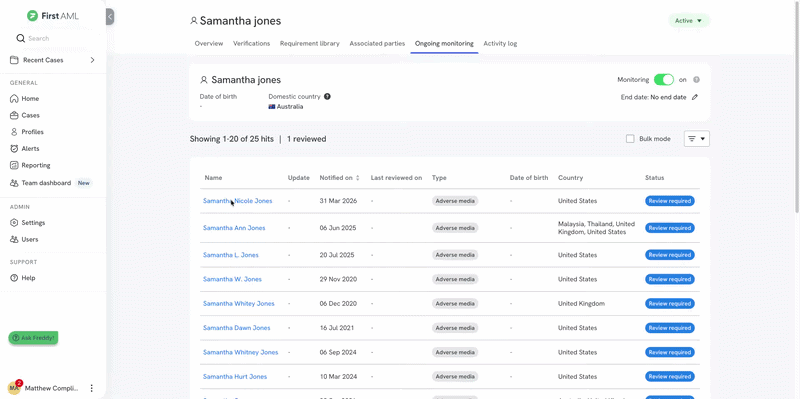Open the Samantha Dawn Jones hit
Image resolution: width=800 pixels, height=399 pixels.
pos(237,328)
